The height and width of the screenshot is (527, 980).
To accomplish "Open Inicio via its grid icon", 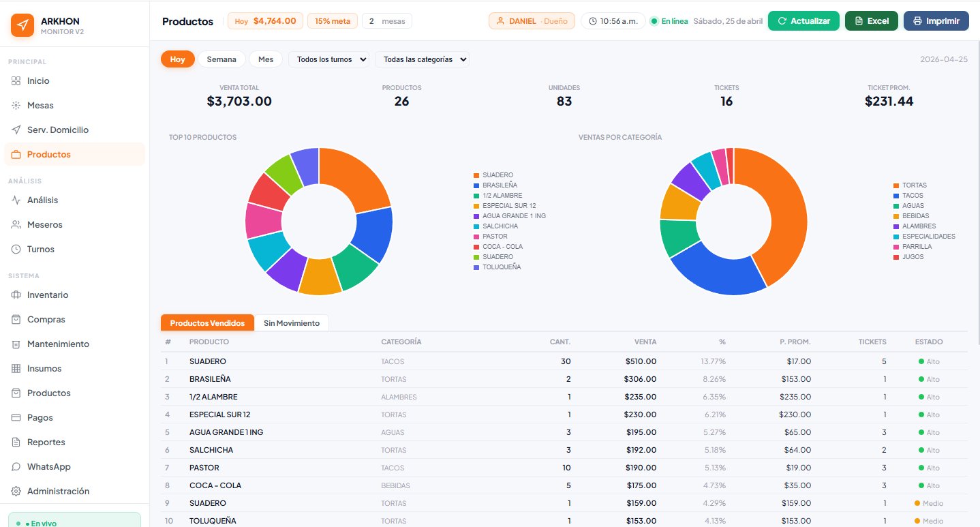I will pyautogui.click(x=16, y=81).
